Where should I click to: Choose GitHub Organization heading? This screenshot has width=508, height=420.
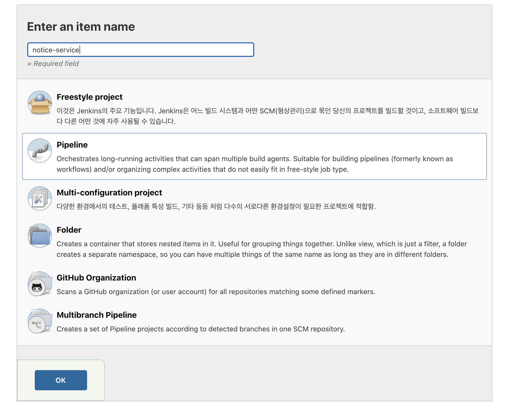point(96,278)
